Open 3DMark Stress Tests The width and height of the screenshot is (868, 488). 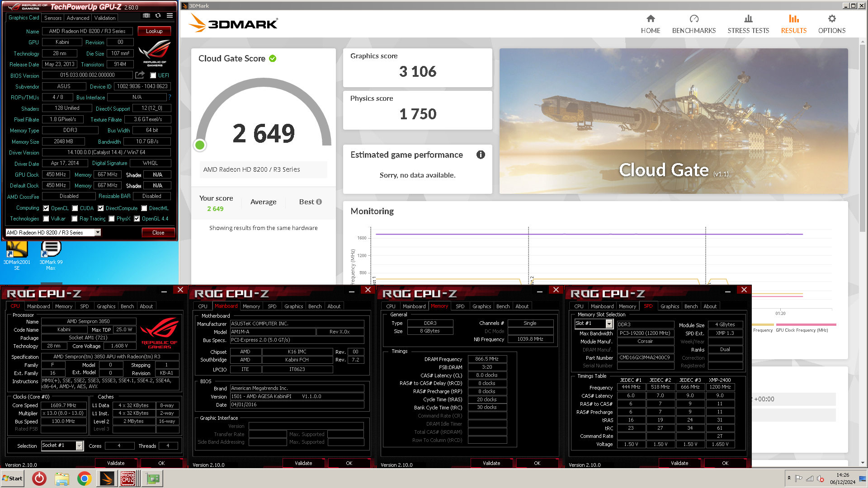click(748, 24)
